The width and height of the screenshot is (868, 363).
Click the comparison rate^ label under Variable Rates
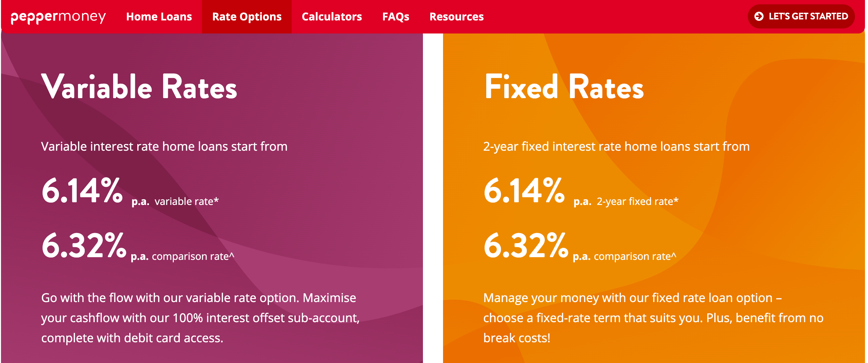pyautogui.click(x=193, y=256)
